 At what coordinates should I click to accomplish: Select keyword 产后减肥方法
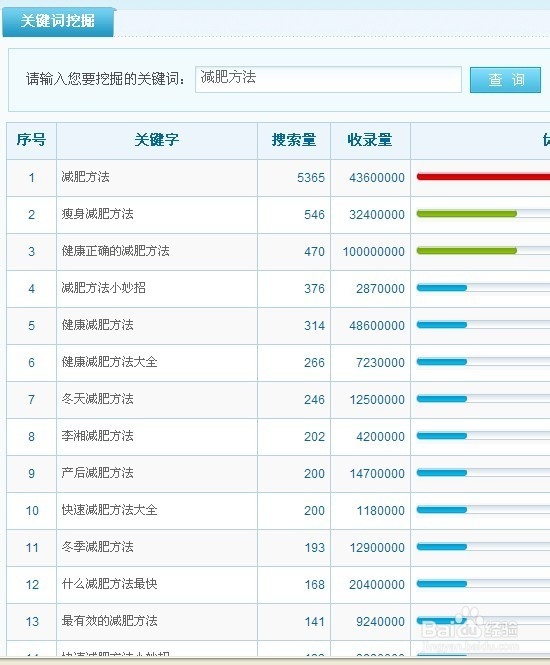pos(98,473)
